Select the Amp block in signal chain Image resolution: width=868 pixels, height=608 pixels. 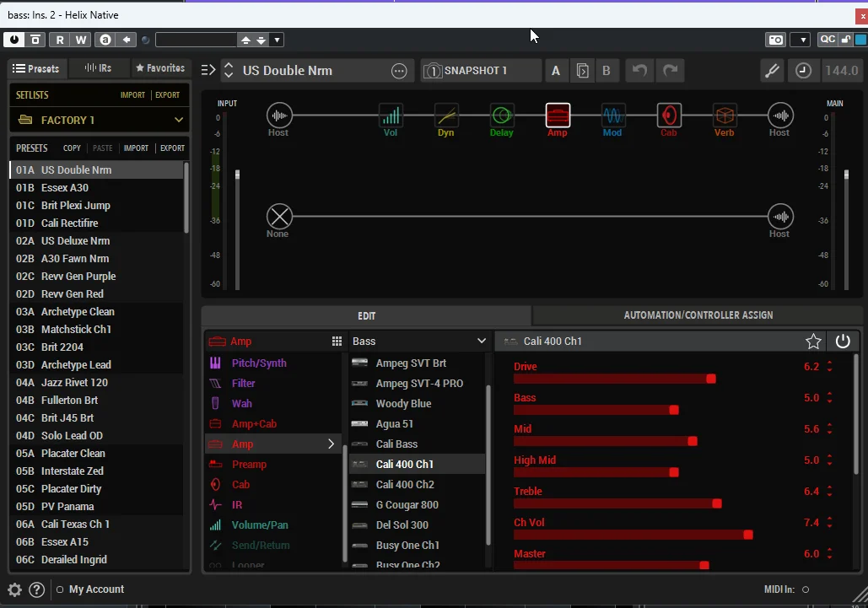point(558,116)
